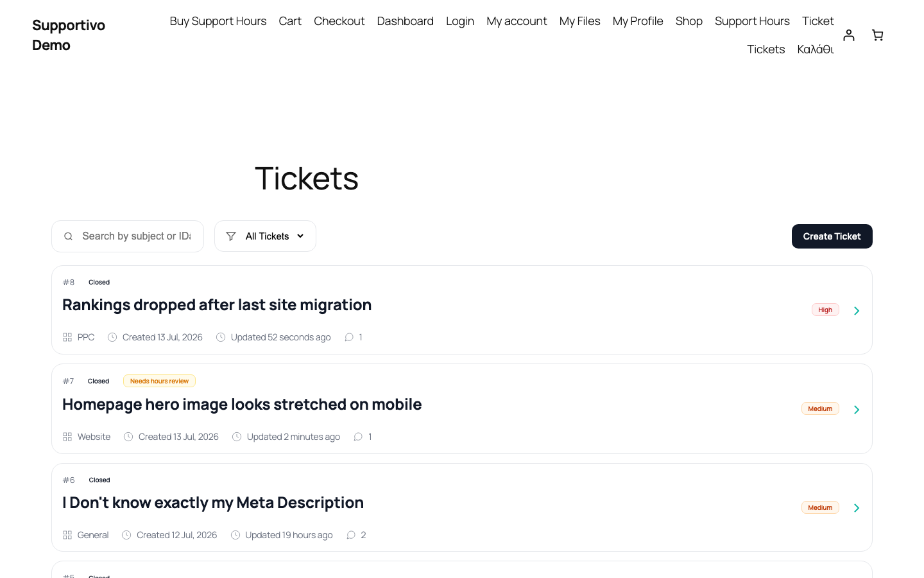Go to My account
The height and width of the screenshot is (578, 924).
point(517,21)
